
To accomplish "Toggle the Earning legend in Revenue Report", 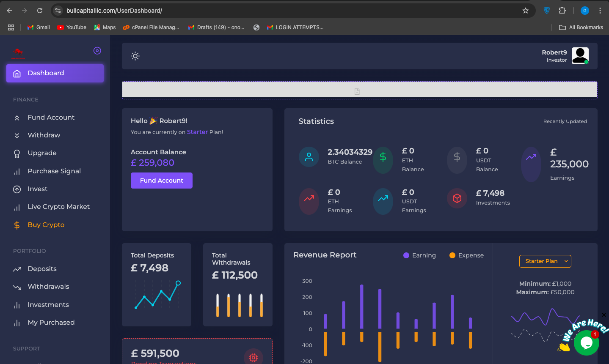I will pos(419,255).
